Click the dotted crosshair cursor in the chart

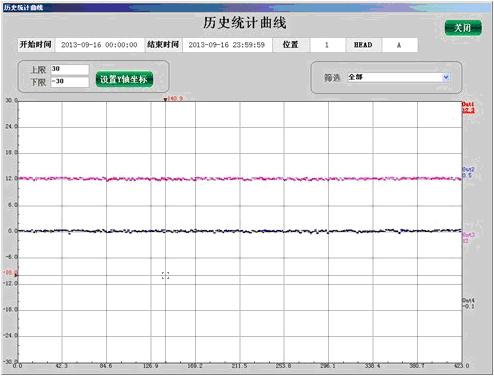(x=165, y=275)
